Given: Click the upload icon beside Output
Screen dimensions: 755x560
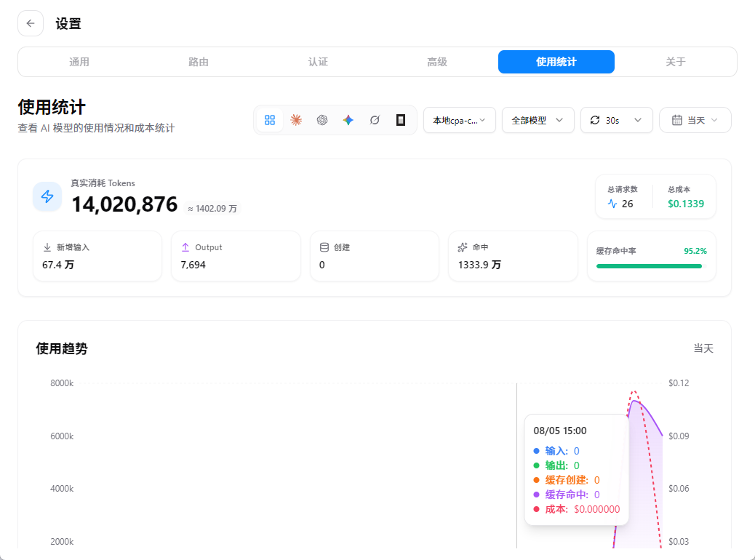Looking at the screenshot, I should (185, 247).
